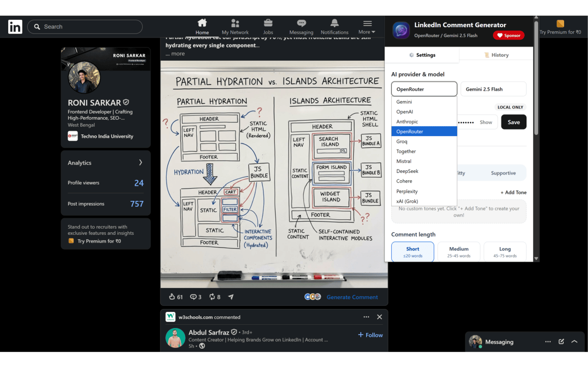Dismiss the w3schools commented post
The width and height of the screenshot is (588, 368).
click(x=379, y=317)
